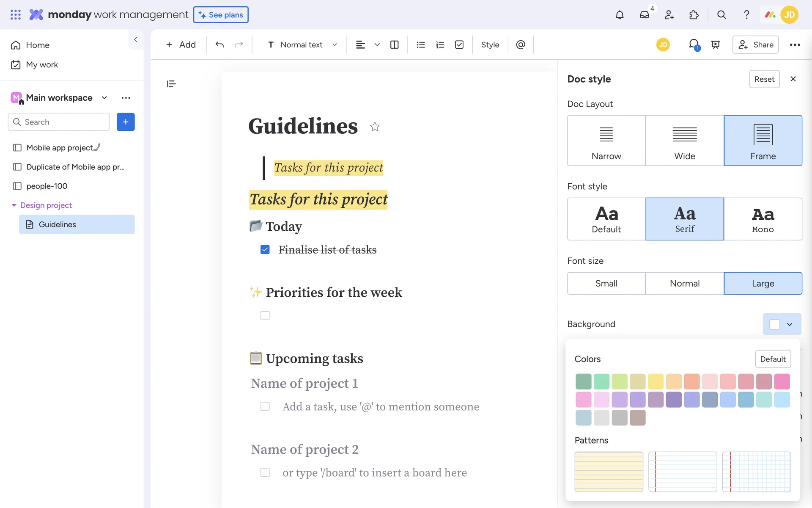Expand the Background color dropdown
This screenshot has width=812, height=508.
tap(782, 324)
